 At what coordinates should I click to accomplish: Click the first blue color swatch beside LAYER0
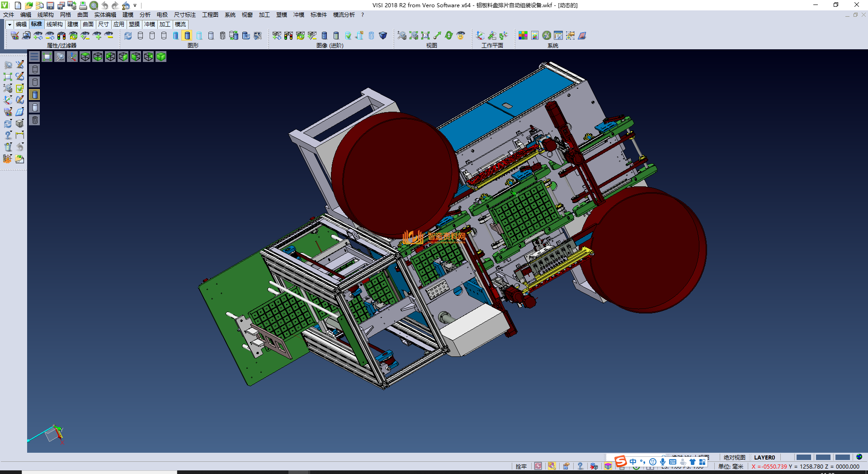click(x=803, y=457)
